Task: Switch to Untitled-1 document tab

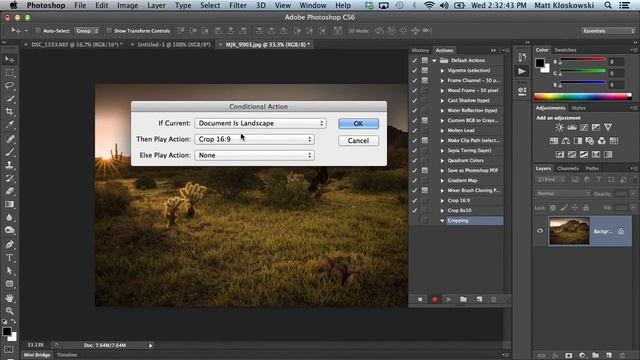Action: coord(174,44)
